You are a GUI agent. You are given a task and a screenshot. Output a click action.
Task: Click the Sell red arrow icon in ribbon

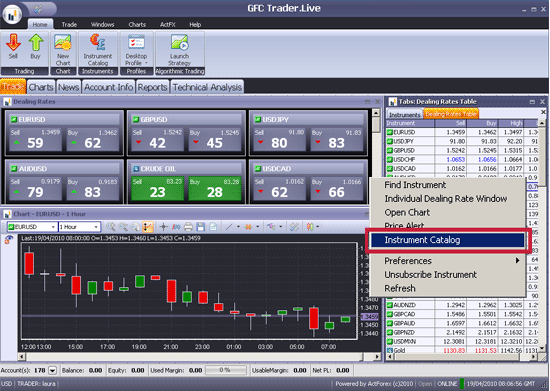[x=13, y=43]
